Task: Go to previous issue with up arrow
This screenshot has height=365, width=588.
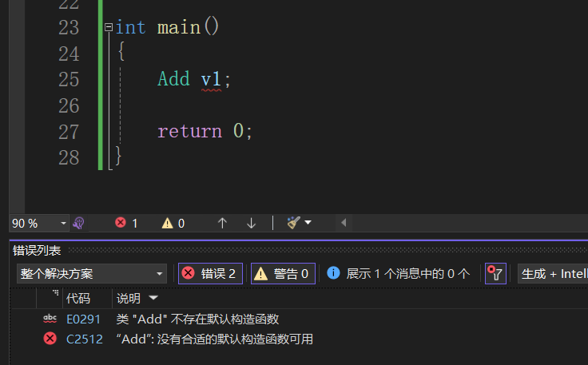Action: click(222, 224)
